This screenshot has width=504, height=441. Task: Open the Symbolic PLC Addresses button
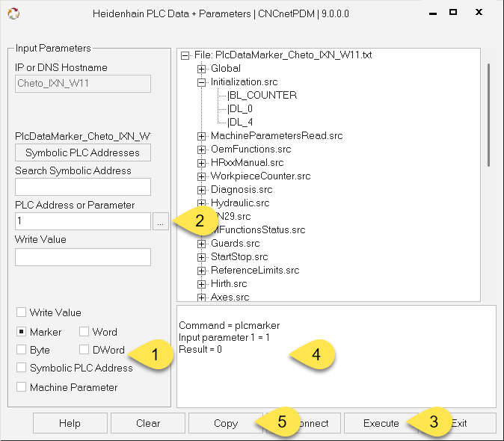[83, 152]
